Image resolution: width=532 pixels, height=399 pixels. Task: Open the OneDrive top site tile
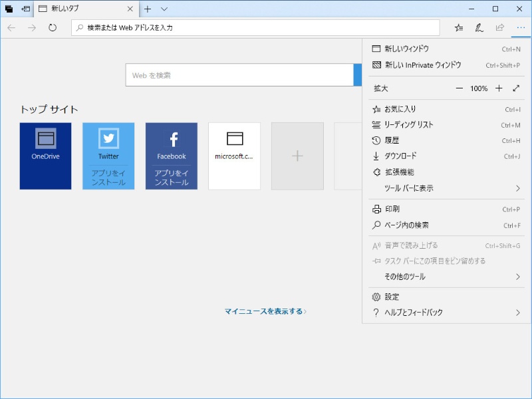45,156
